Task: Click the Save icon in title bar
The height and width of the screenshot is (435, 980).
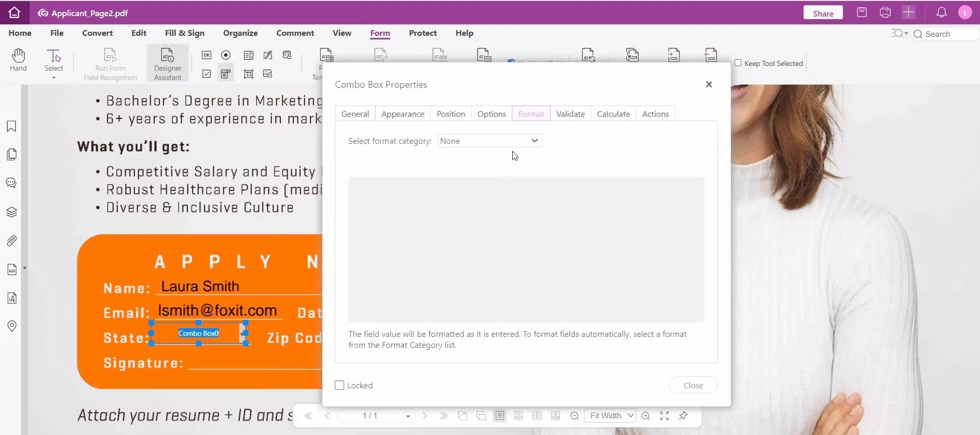Action: pos(862,12)
